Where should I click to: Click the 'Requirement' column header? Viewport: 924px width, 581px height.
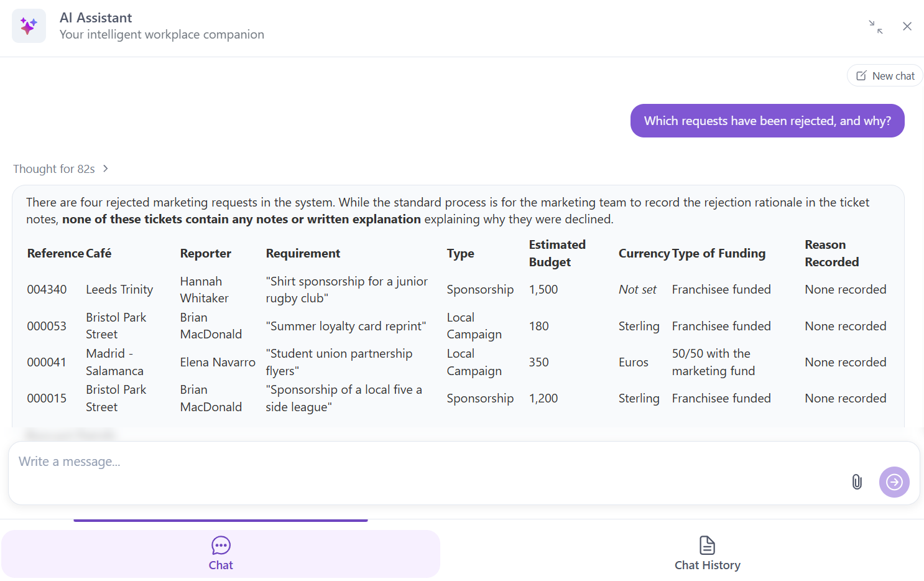pyautogui.click(x=303, y=253)
